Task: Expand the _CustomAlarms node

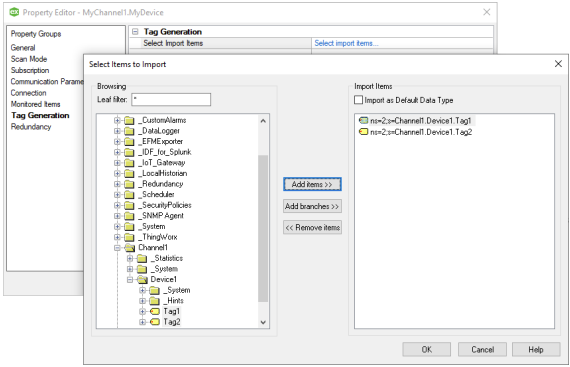Action: (x=117, y=120)
